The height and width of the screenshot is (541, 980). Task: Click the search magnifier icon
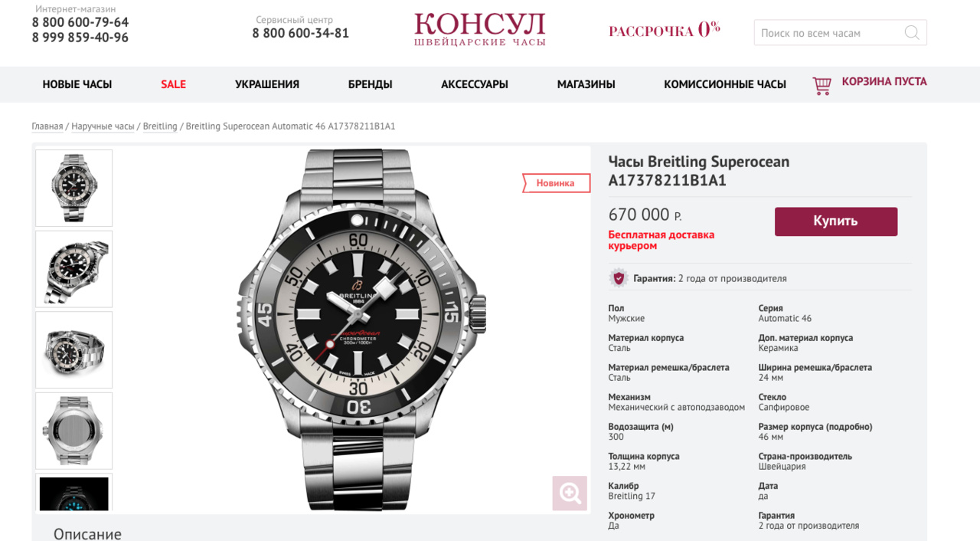pyautogui.click(x=911, y=33)
